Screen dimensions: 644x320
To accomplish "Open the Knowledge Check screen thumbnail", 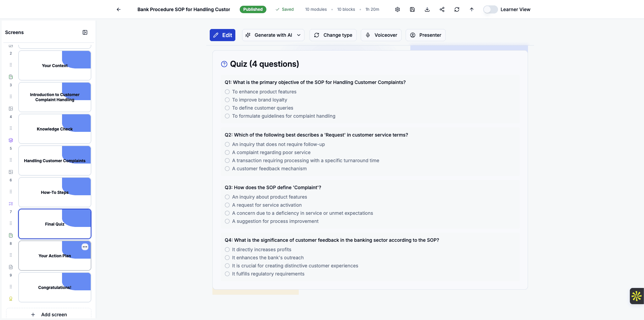I will pyautogui.click(x=55, y=129).
